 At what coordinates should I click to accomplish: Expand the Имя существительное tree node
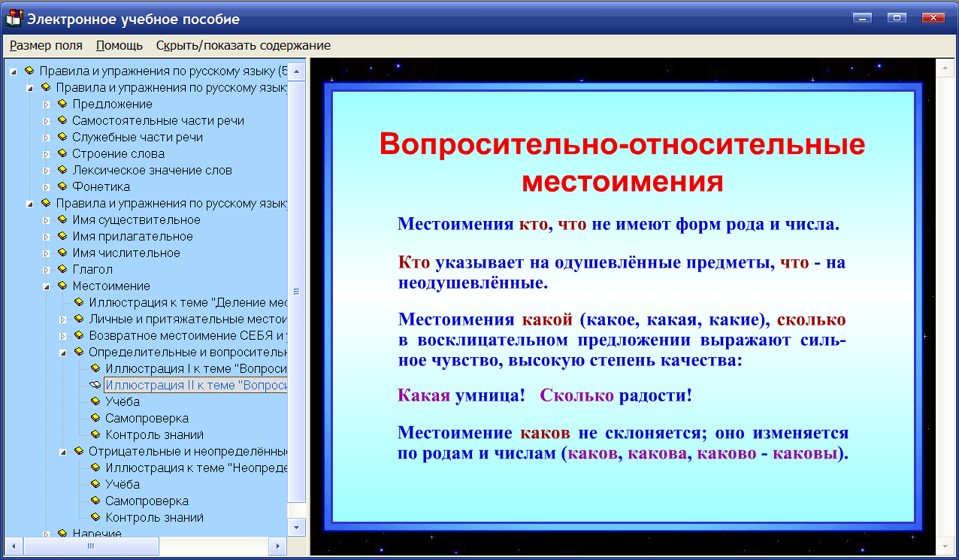click(47, 219)
